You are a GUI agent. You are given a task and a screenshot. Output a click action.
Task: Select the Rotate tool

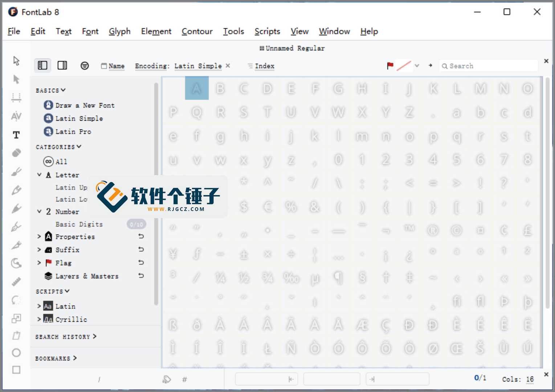point(16,300)
